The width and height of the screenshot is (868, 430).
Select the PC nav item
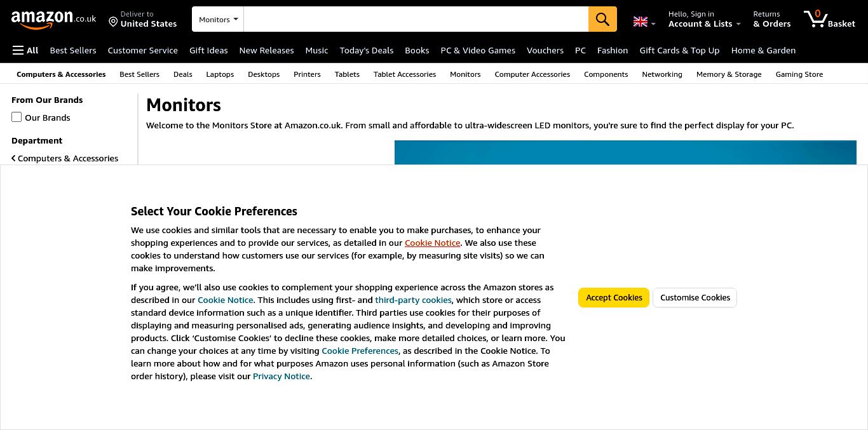(x=580, y=50)
